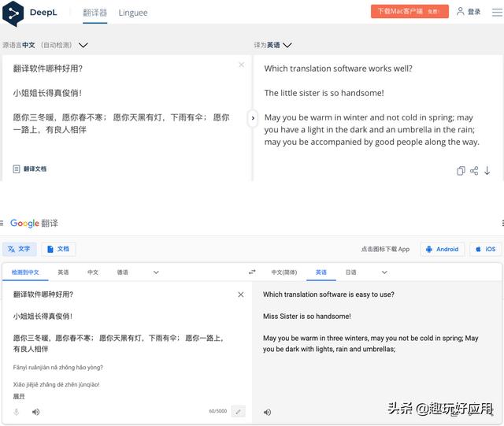Screen dimensions: 504x426
Task: Select the 检测到中文 source tab
Action: 25,272
